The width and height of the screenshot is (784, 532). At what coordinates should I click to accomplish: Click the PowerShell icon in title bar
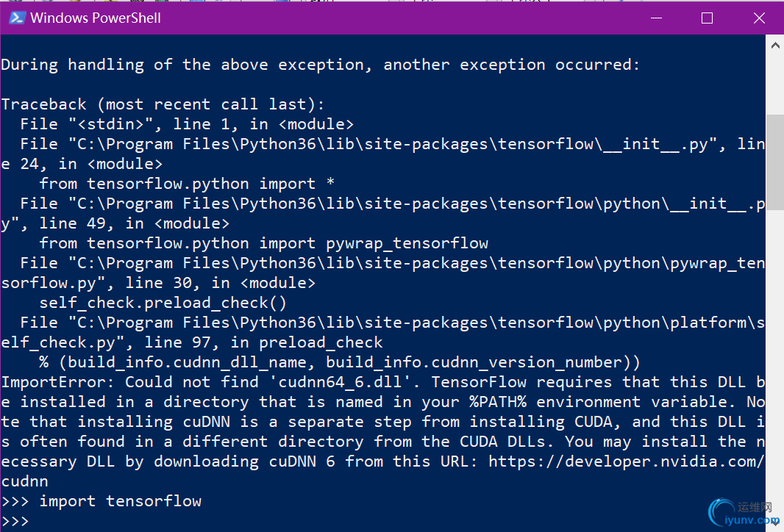(x=18, y=18)
